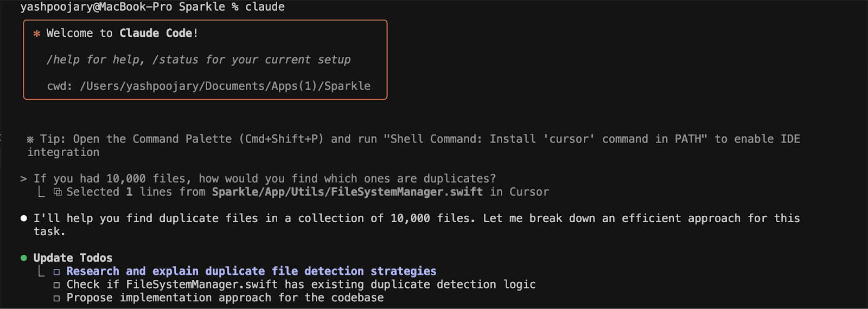868x309 pixels.
Task: Check the 'Research and explain duplicate' todo box
Action: click(56, 272)
